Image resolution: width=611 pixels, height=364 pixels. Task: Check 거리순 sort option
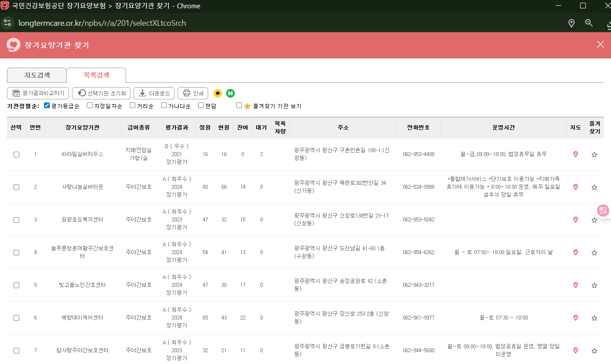coord(132,105)
